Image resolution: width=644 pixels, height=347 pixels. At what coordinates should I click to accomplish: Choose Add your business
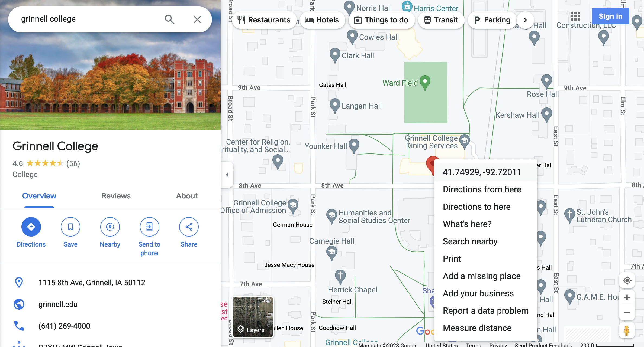click(x=485, y=293)
